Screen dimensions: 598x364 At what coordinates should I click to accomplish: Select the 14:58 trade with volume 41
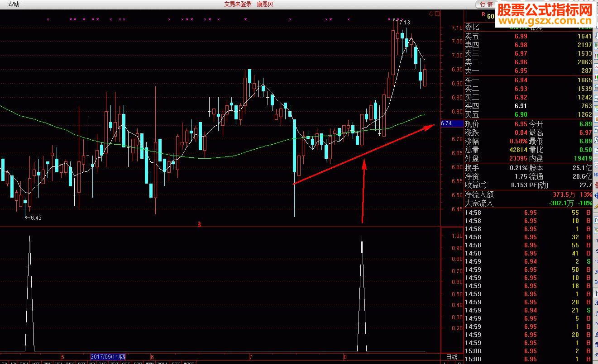528,253
